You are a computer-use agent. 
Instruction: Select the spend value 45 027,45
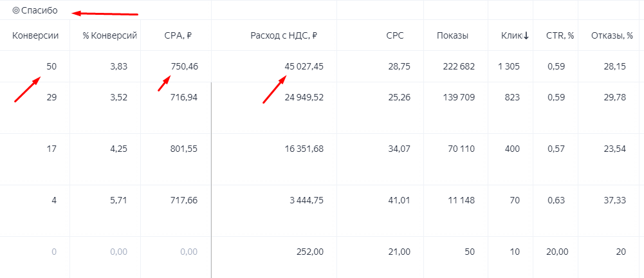click(x=304, y=66)
